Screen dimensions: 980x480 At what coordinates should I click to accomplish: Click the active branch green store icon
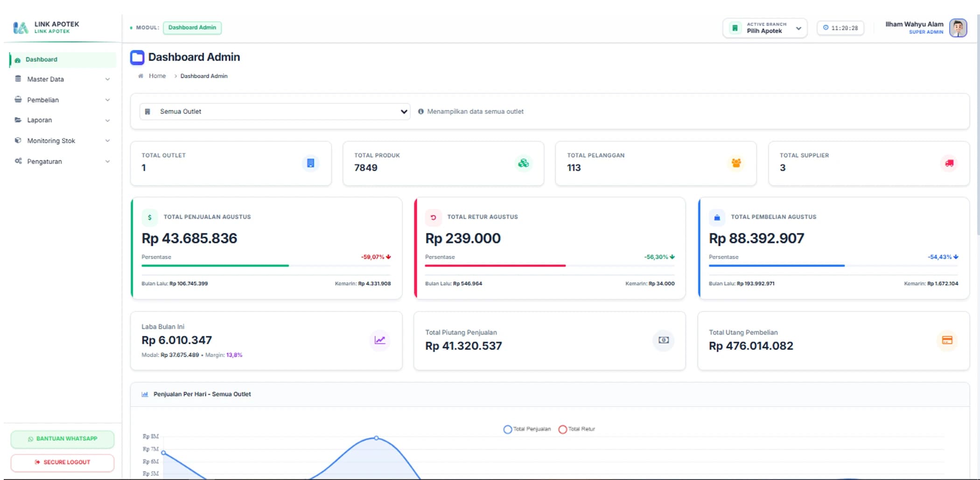coord(735,28)
